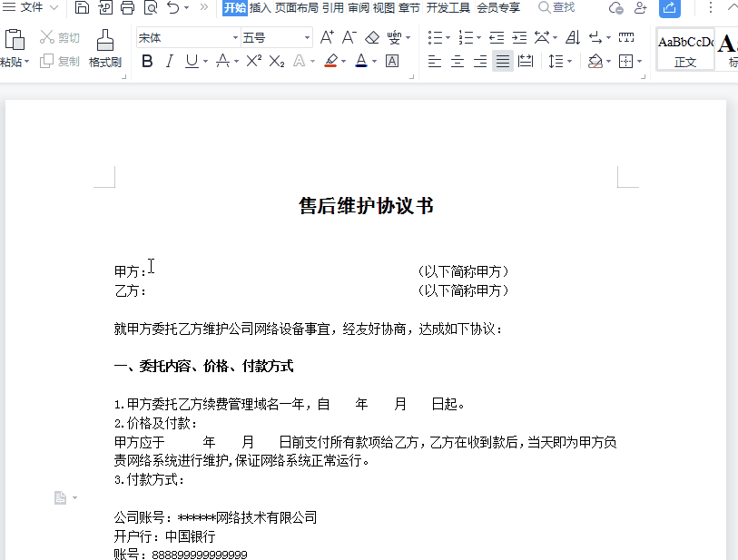Screen dimensions: 738x560
Task: Click the Print icon
Action: pyautogui.click(x=127, y=7)
